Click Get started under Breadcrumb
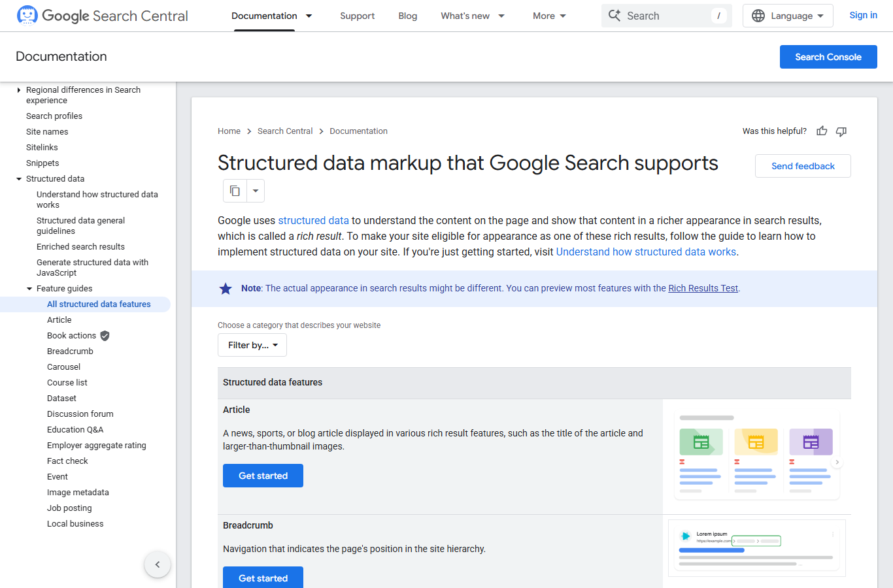 pos(263,578)
